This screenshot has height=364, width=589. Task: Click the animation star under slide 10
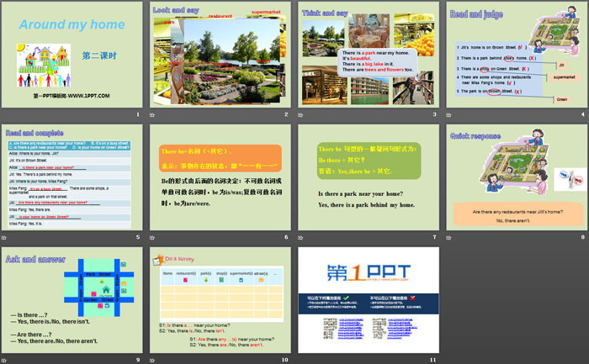click(152, 360)
